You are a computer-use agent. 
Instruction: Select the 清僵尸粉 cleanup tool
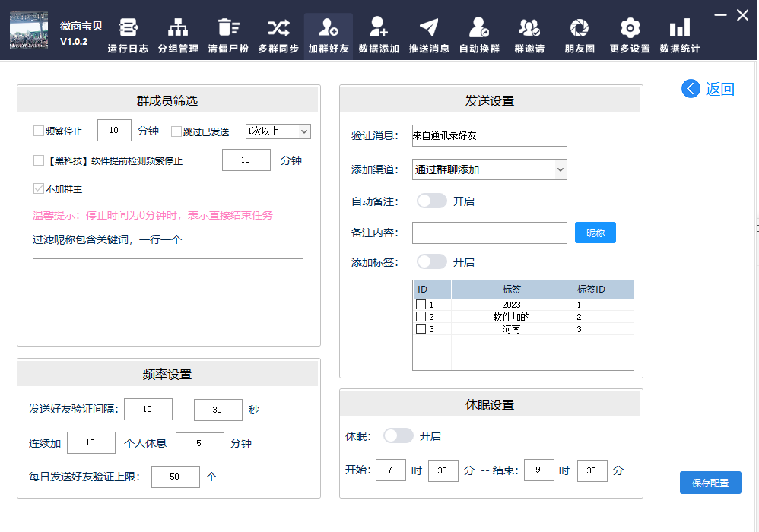(228, 35)
